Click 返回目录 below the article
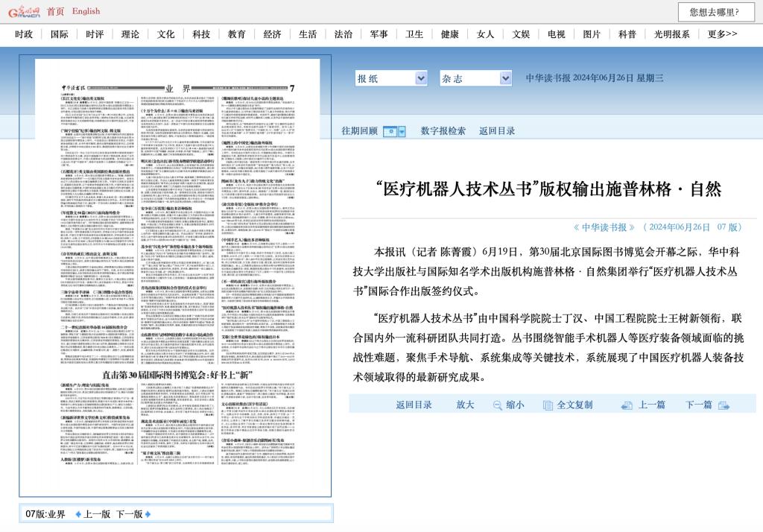The image size is (763, 532). [x=414, y=405]
